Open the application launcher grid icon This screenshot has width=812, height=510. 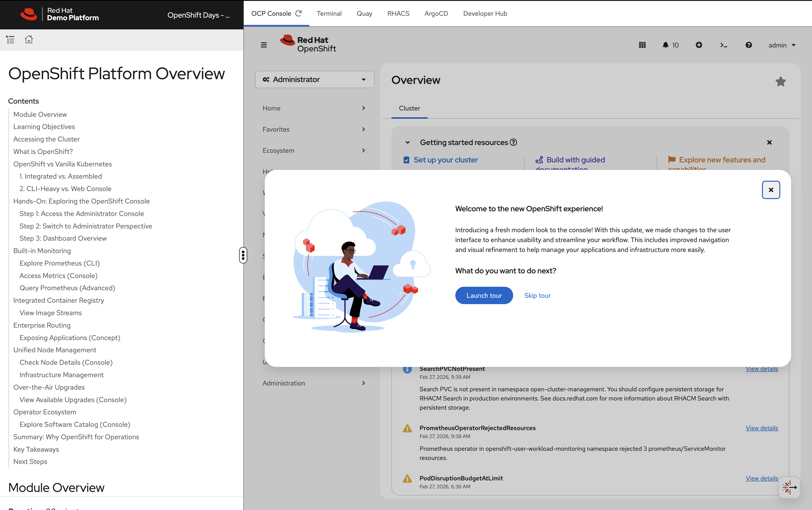(x=642, y=45)
